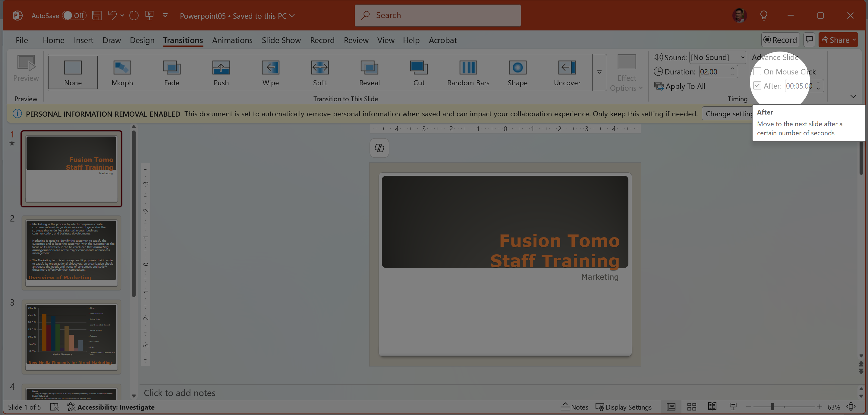Click the Save icon in title bar
Image resolution: width=868 pixels, height=415 pixels.
click(x=97, y=15)
